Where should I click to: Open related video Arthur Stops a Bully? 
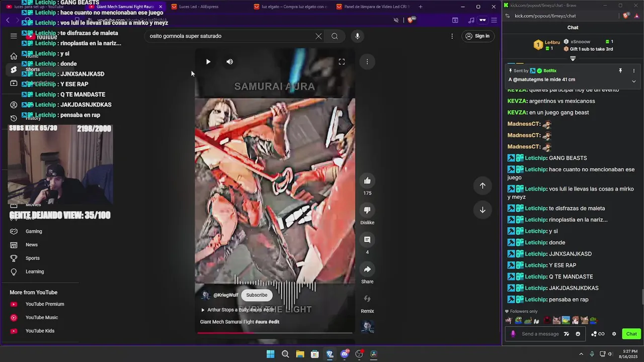click(x=237, y=310)
